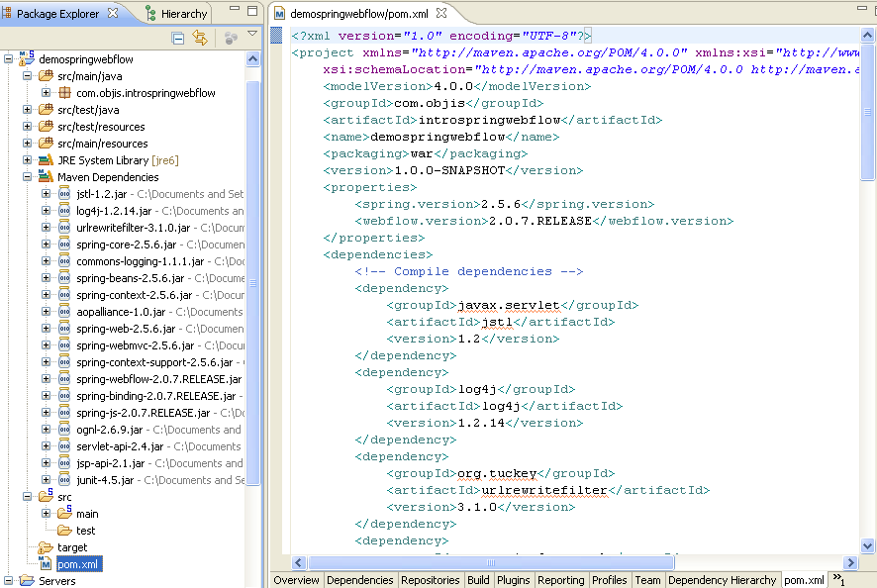The image size is (877, 588).
Task: Click the test folder icon under src
Action: (65, 530)
